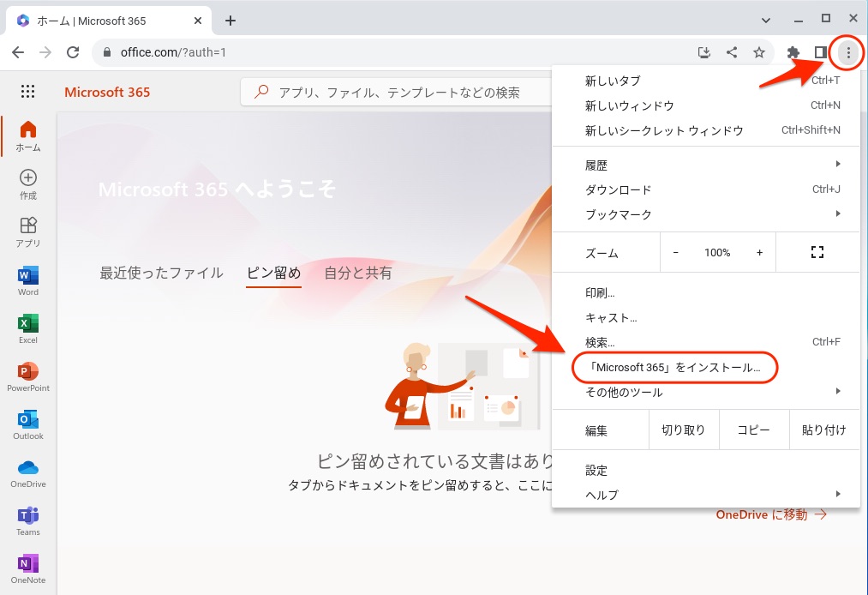The height and width of the screenshot is (595, 868).
Task: Click the address bar URL office.com
Action: (x=173, y=52)
